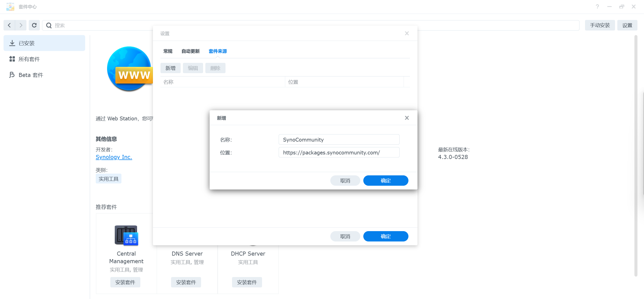Open the Synology Inc. developer link
The image size is (644, 299).
[114, 157]
